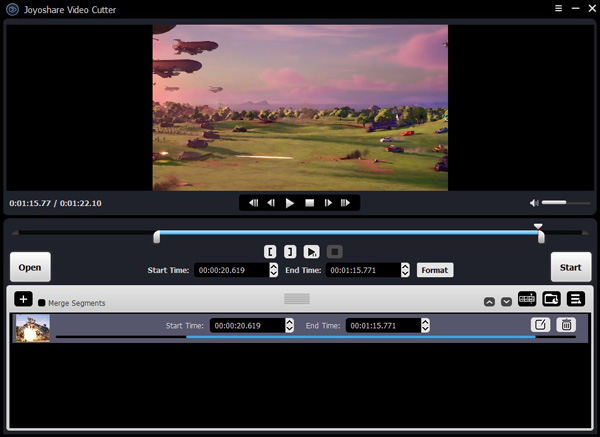Set segment start with left bracket icon
This screenshot has width=600, height=437.
pos(270,252)
